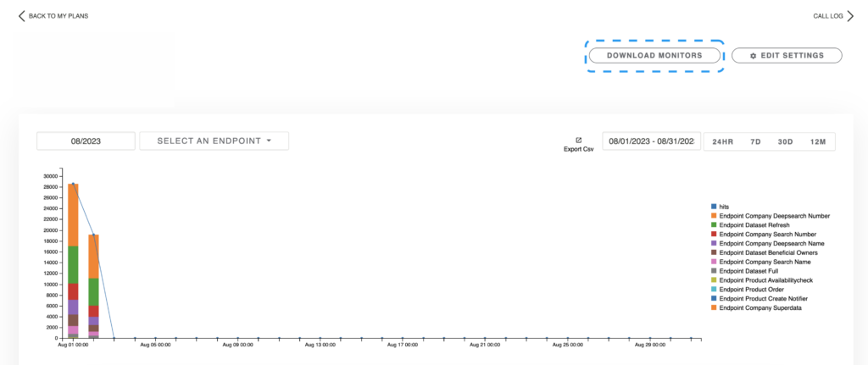868x365 pixels.
Task: Click the blue hits legend square
Action: 714,206
